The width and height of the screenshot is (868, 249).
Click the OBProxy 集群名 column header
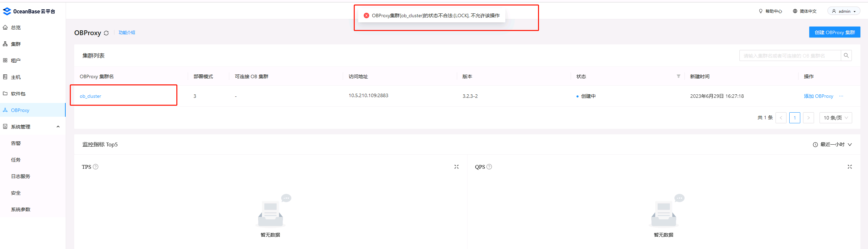pyautogui.click(x=97, y=76)
